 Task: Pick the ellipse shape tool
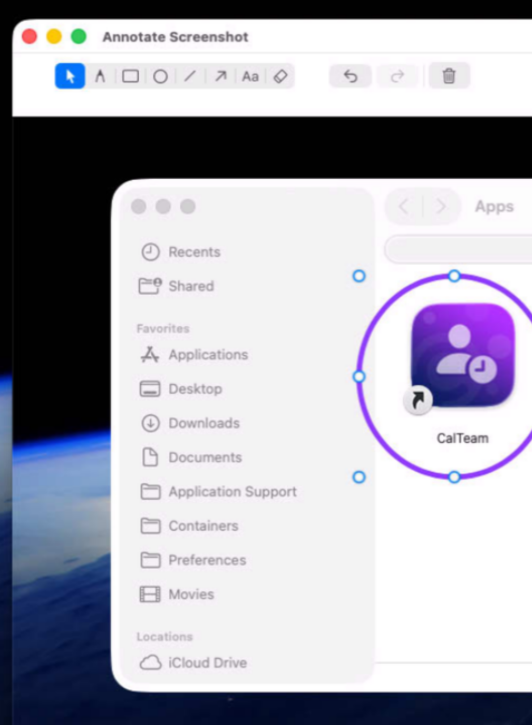pos(160,76)
